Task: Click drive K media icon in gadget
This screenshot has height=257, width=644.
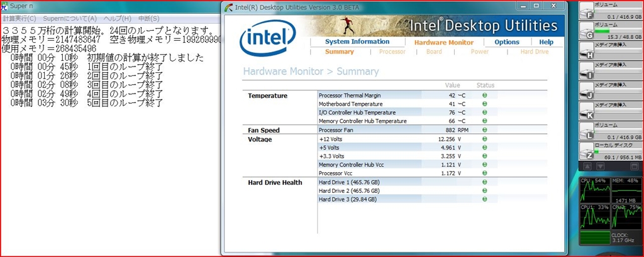Action: [x=587, y=111]
